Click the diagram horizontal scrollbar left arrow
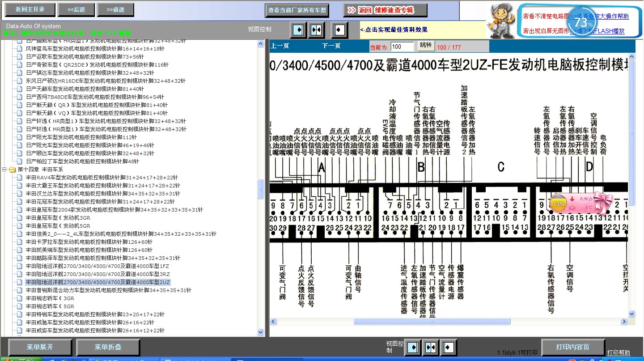The width and height of the screenshot is (644, 361). coord(273,322)
